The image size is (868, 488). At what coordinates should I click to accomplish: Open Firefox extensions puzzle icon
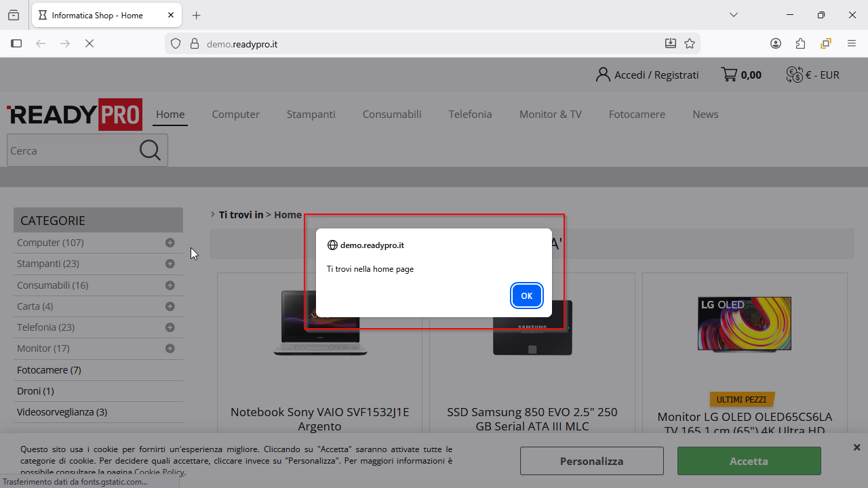(800, 43)
